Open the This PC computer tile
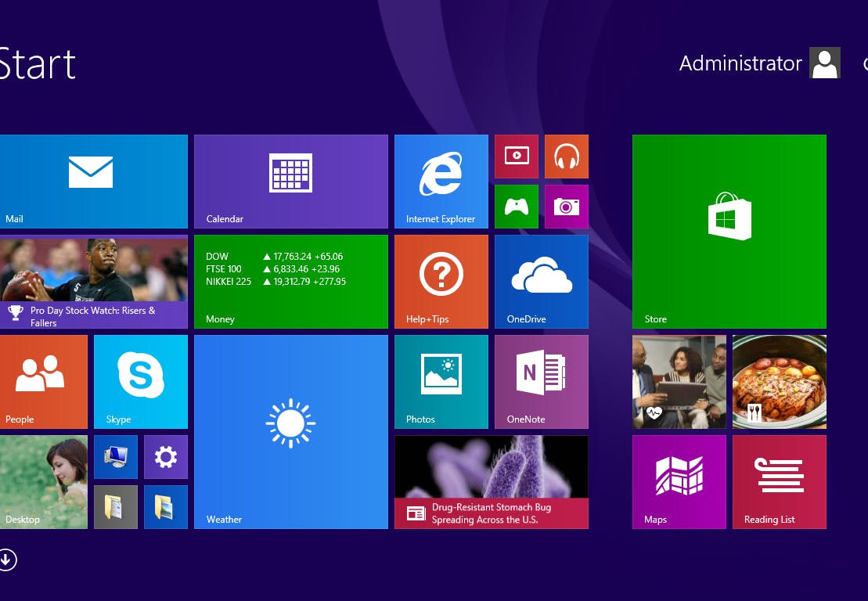868x601 pixels. tap(116, 457)
